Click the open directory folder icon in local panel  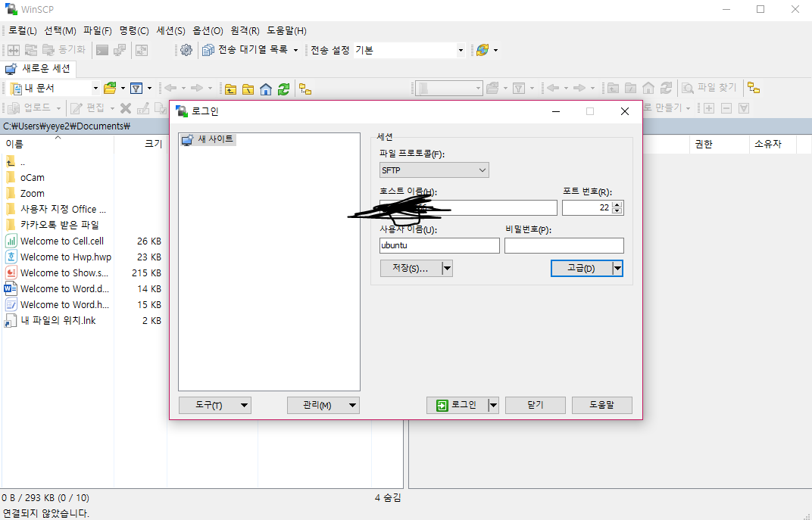[x=110, y=89]
